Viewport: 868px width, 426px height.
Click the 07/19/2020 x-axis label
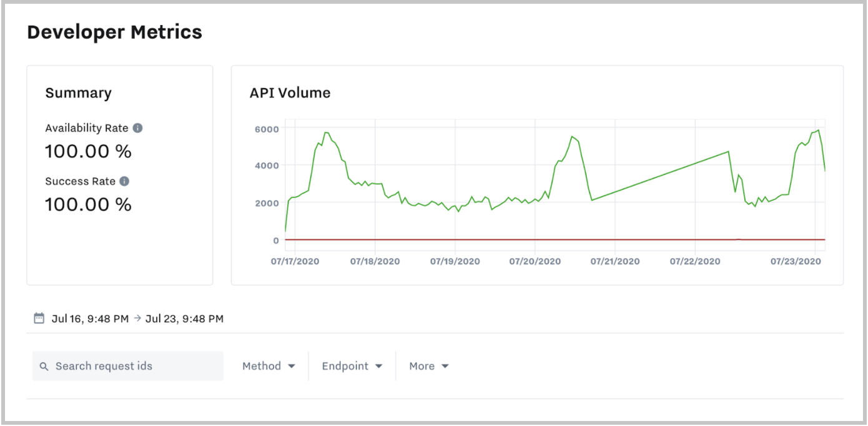click(455, 261)
